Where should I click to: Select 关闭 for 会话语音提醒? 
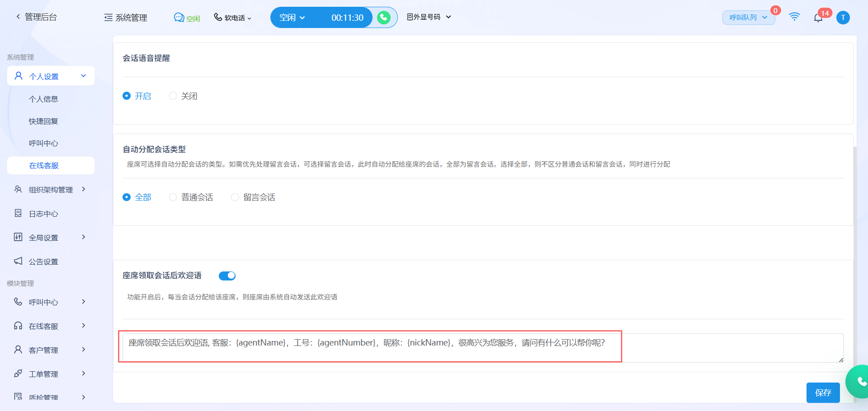point(173,96)
